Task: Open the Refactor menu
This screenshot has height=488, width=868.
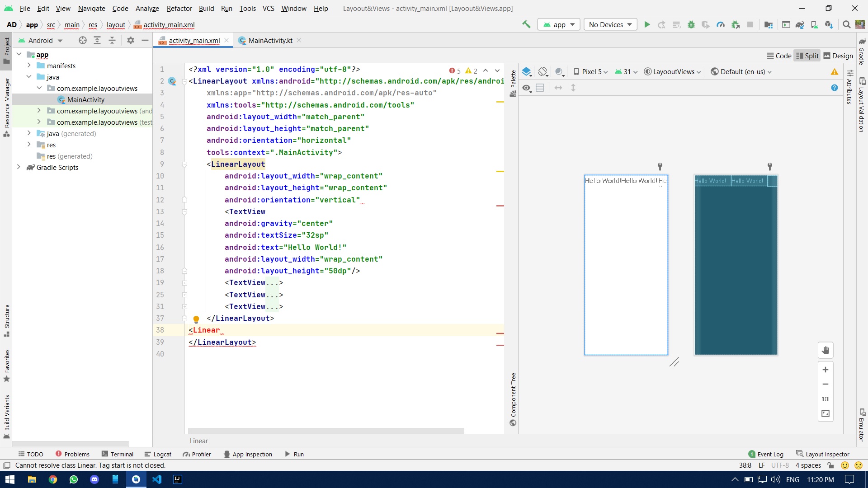Action: tap(179, 8)
